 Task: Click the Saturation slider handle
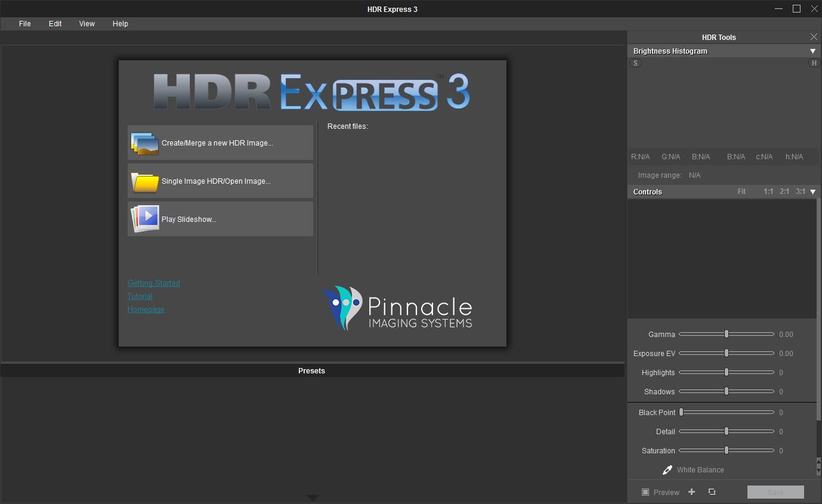pos(727,451)
